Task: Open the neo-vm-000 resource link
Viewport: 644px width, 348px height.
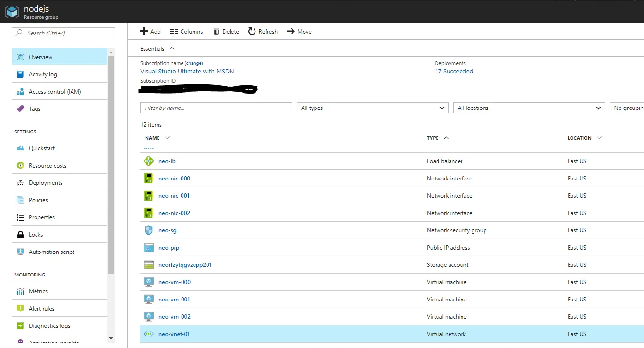Action: (x=174, y=282)
